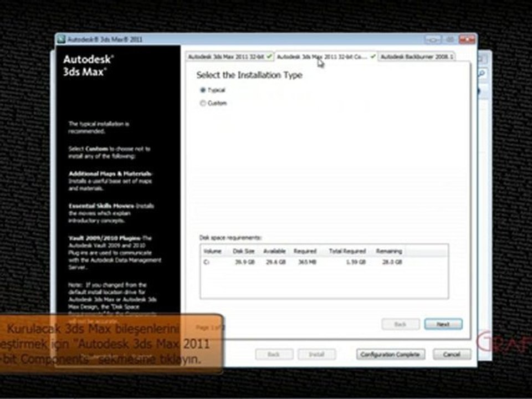This screenshot has height=399, width=532.
Task: Click the Required column header
Action: [305, 251]
